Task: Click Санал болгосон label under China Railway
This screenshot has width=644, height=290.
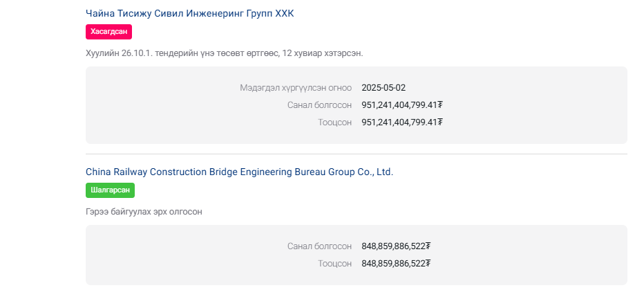Action: coord(319,246)
